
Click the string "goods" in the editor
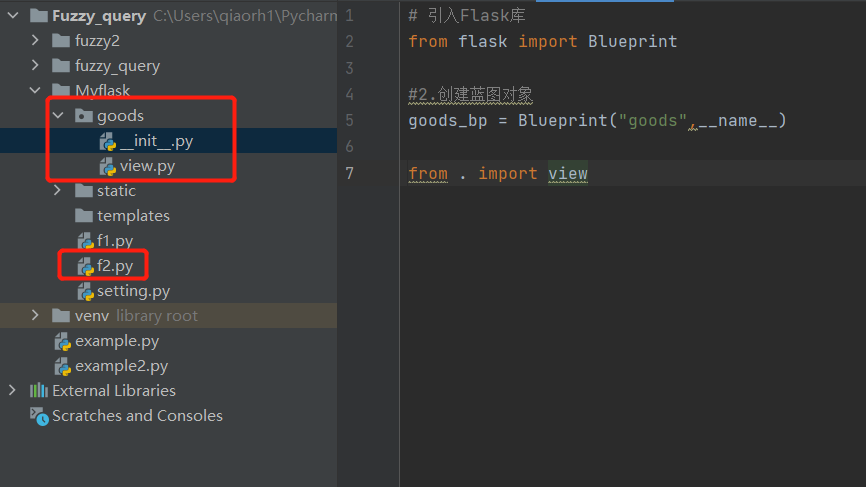click(x=653, y=121)
